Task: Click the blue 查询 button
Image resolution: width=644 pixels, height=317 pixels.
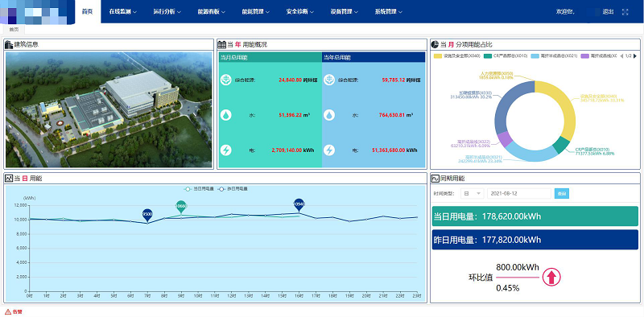Action: (561, 193)
